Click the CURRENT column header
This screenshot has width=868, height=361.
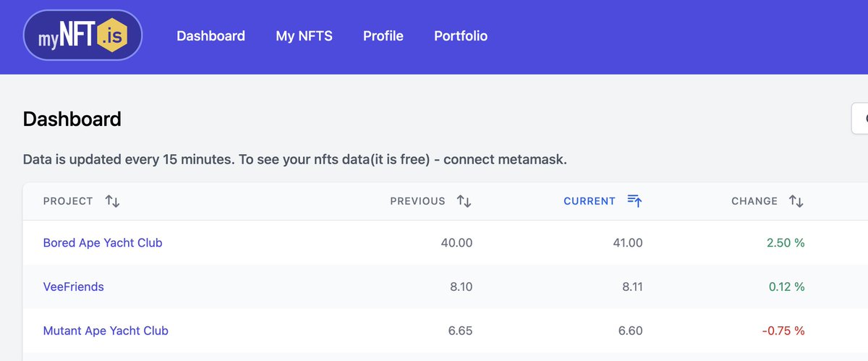tap(590, 201)
